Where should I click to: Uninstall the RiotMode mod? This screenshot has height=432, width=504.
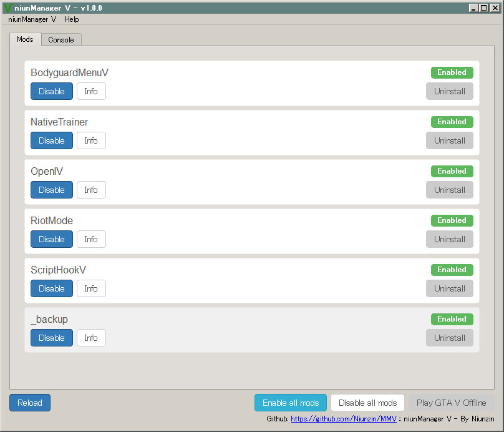tap(450, 239)
